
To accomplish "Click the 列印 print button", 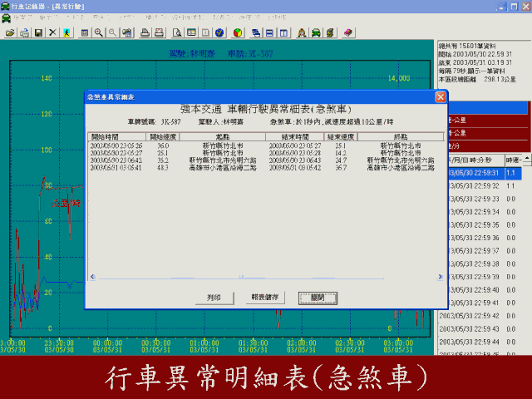I will (x=214, y=298).
